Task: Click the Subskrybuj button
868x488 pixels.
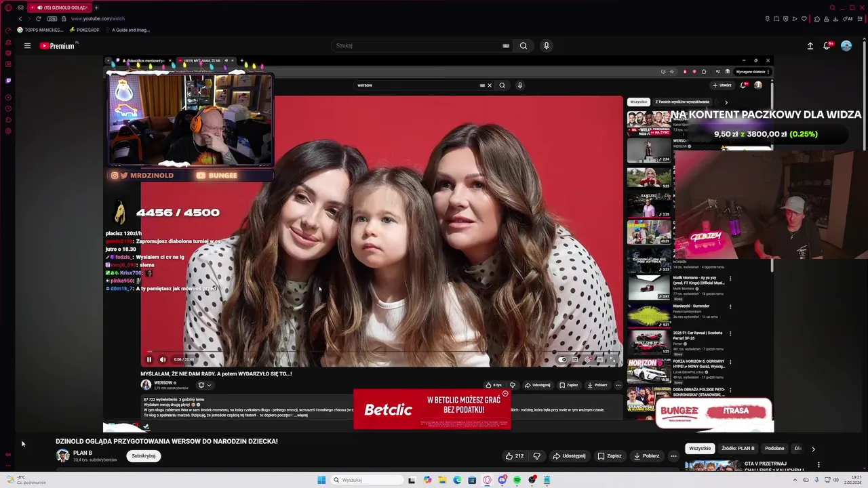Action: (144, 456)
